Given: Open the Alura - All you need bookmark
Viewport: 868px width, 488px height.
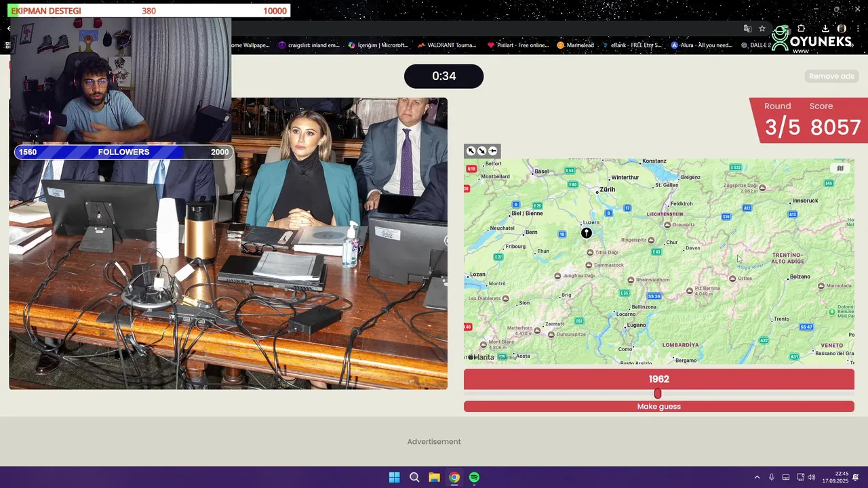Looking at the screenshot, I should (x=702, y=45).
